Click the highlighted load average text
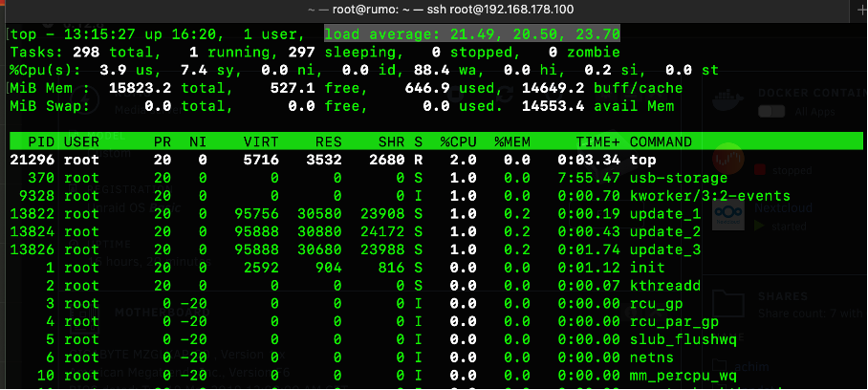This screenshot has width=868, height=390. coord(471,34)
